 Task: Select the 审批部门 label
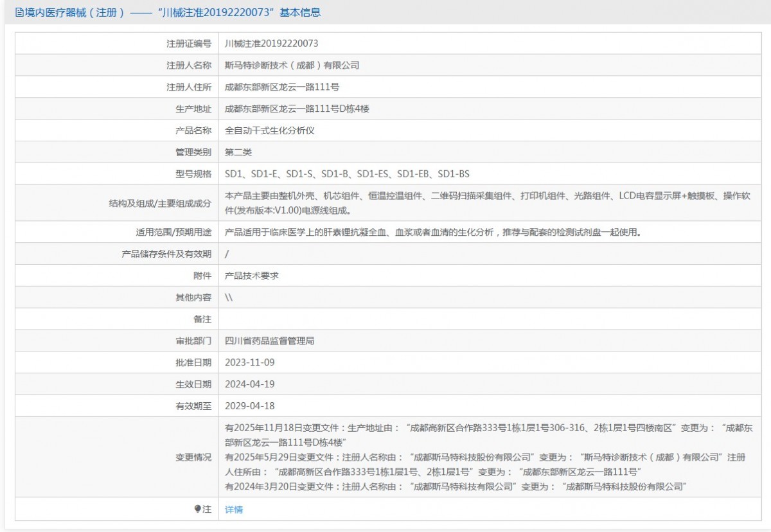point(193,341)
